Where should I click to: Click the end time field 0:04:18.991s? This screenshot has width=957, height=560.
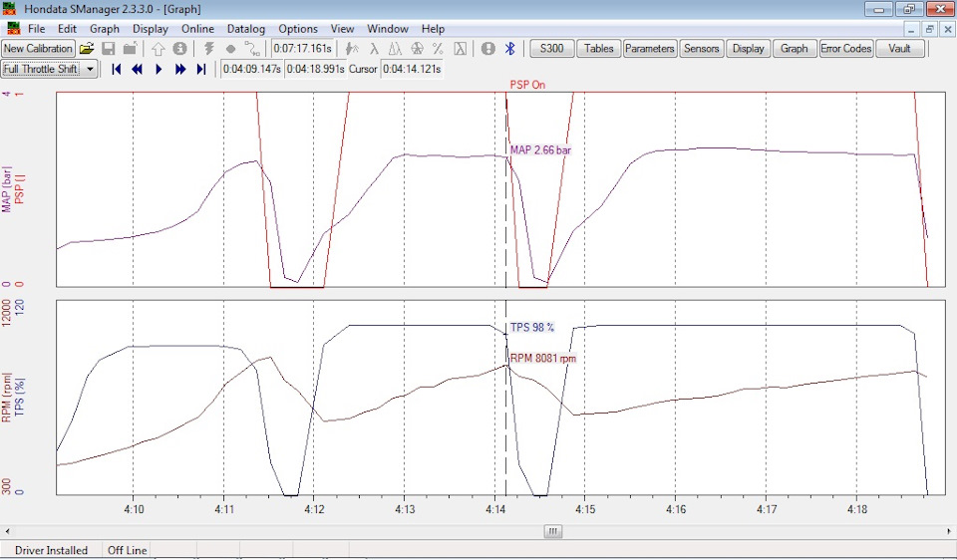click(316, 69)
